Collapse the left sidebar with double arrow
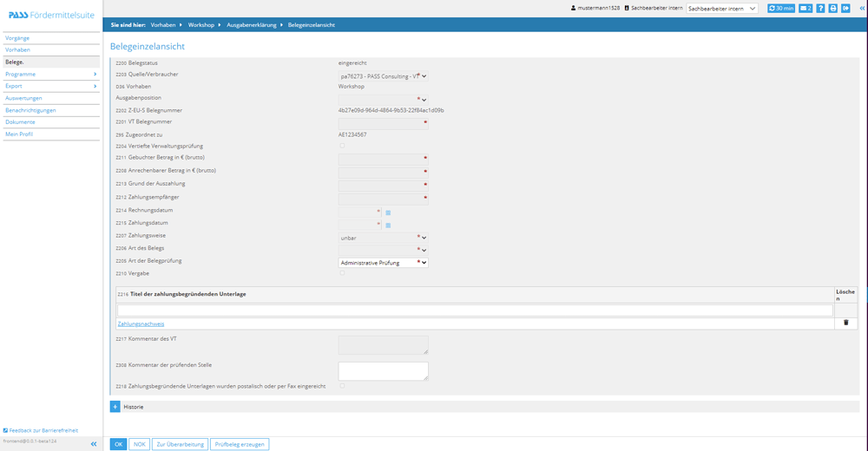The width and height of the screenshot is (868, 451). tap(94, 443)
